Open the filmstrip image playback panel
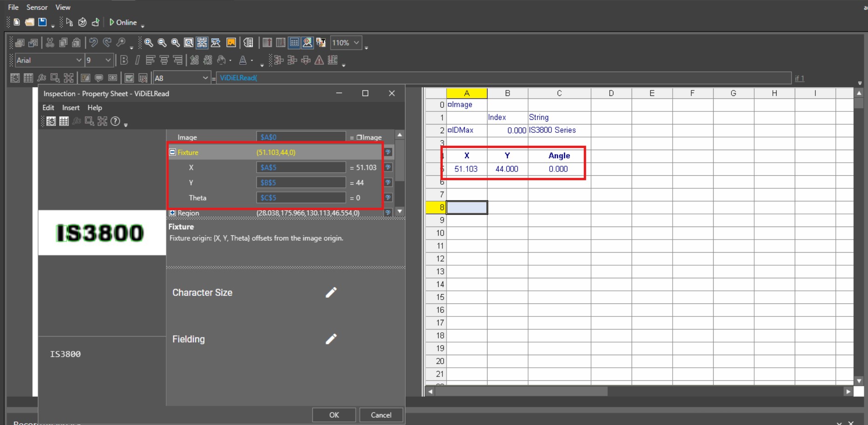This screenshot has height=425, width=868. click(x=248, y=43)
